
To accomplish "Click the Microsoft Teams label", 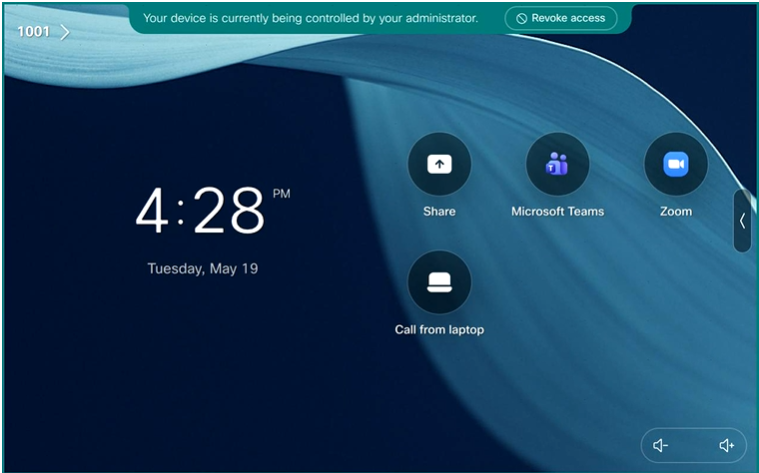I will pos(558,212).
